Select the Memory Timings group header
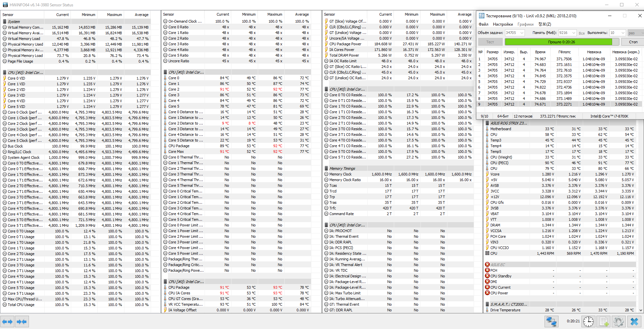This screenshot has height=329, width=644. click(399, 168)
